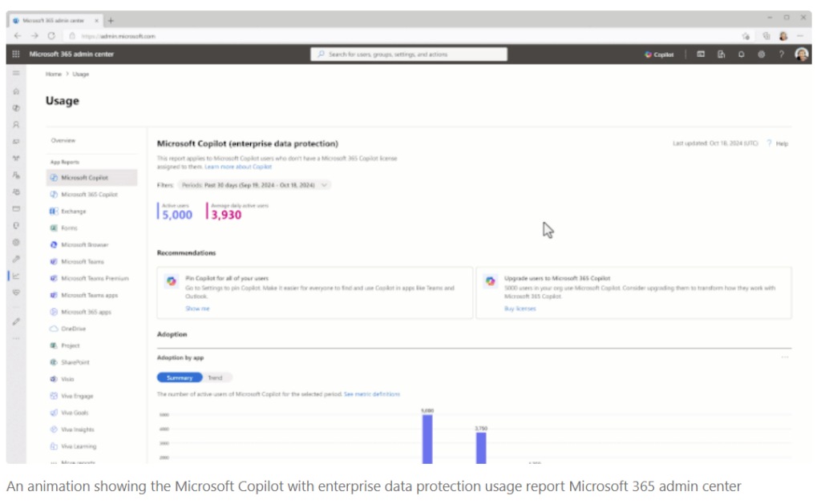Open the Microsoft Browser report

tap(84, 245)
